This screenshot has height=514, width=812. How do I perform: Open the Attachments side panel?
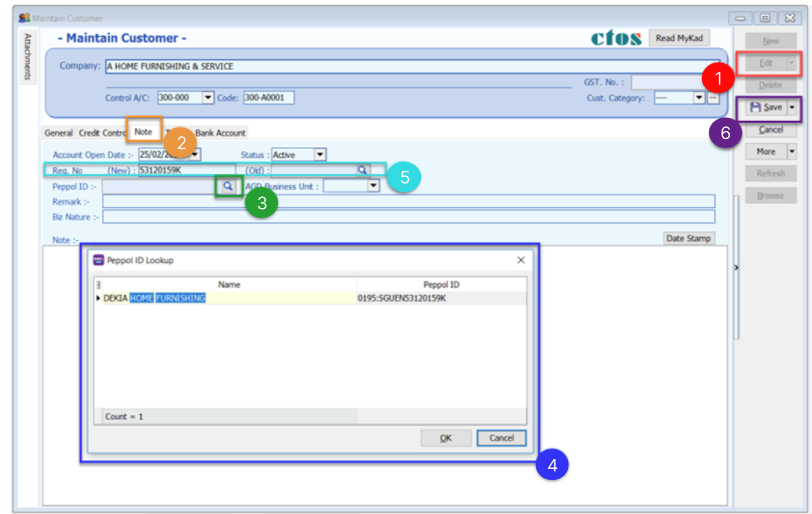tap(28, 57)
